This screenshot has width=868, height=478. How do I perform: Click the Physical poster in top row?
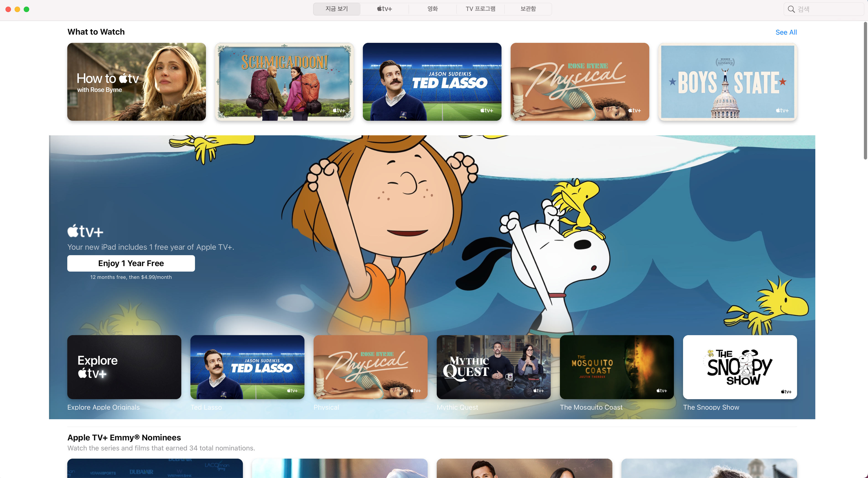[580, 82]
